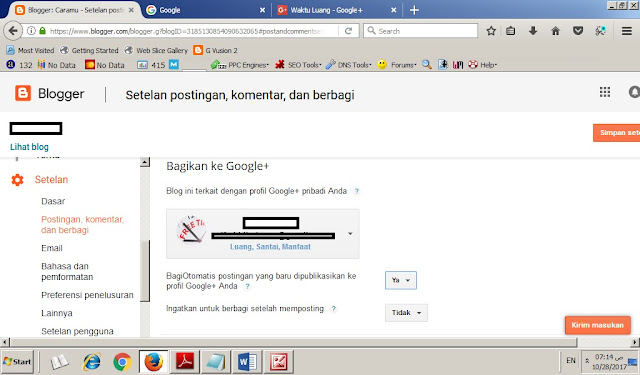
Task: Open the PPC Engines toolbar dropdown
Action: point(240,64)
